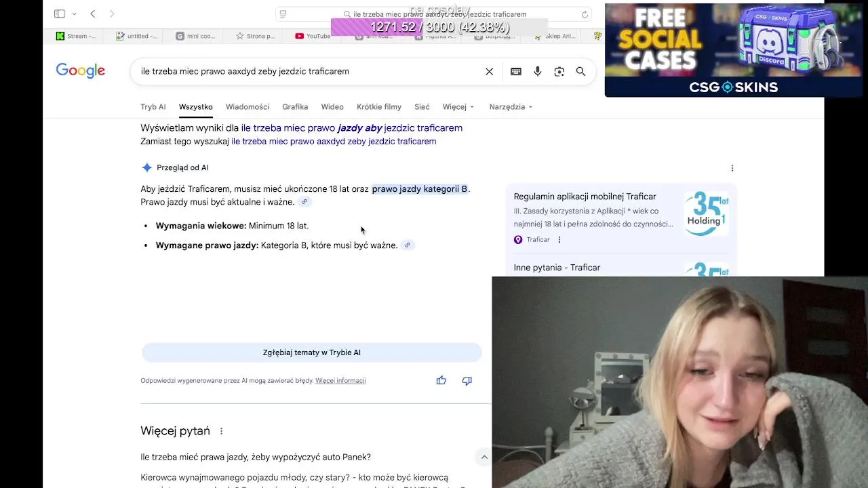Screen dimensions: 868x488
Task: Switch to Tryb AI tab
Action: (x=153, y=106)
